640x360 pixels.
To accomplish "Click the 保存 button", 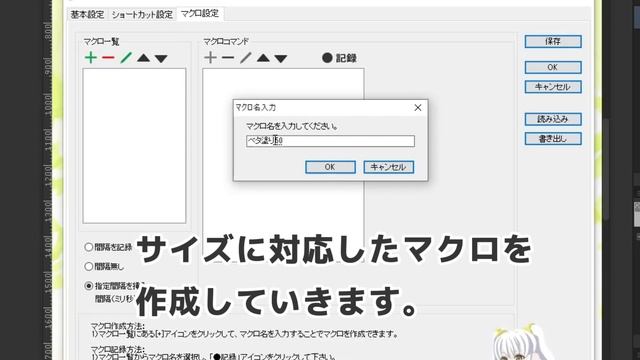I will [553, 41].
